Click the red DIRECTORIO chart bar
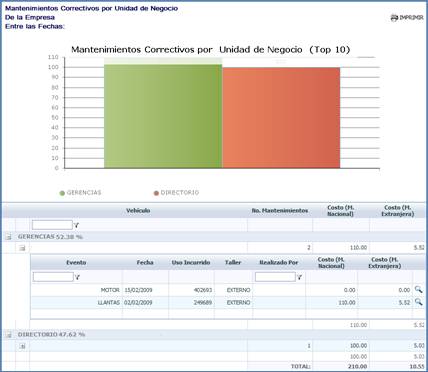The height and width of the screenshot is (372, 428). pos(281,118)
